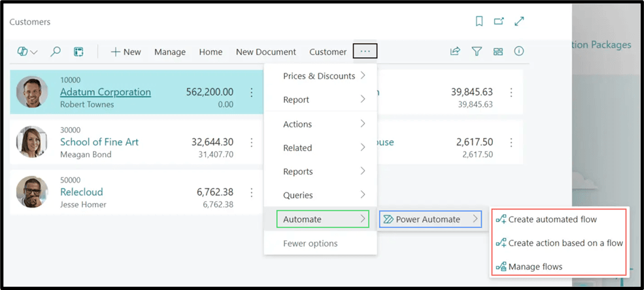This screenshot has height=290, width=644.
Task: Click Meagan Bond's profile photo
Action: [32, 142]
